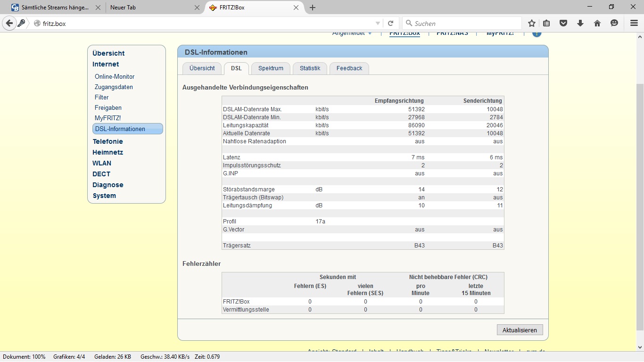This screenshot has height=362, width=644.
Task: Close the FRITZ!Box tab
Action: [x=296, y=8]
